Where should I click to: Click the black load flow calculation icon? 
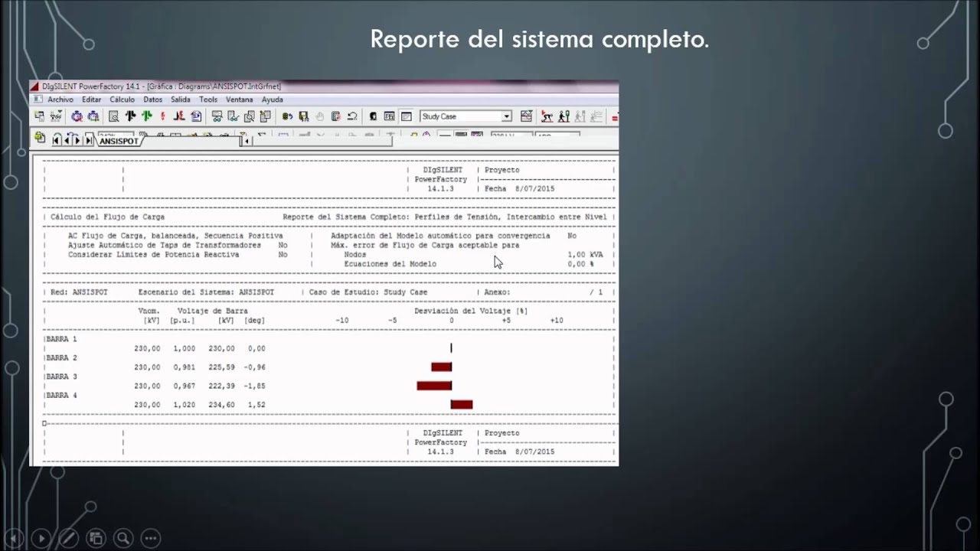point(130,116)
